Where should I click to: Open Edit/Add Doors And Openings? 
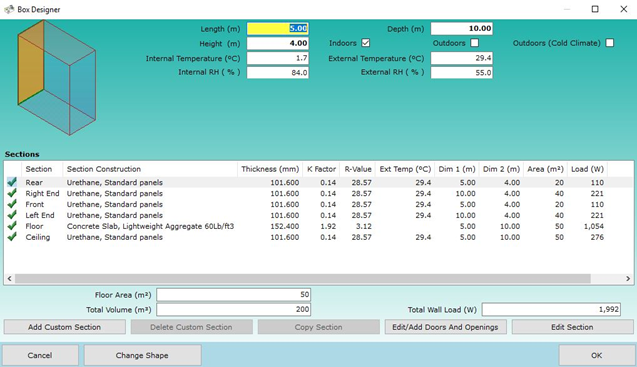tap(445, 327)
